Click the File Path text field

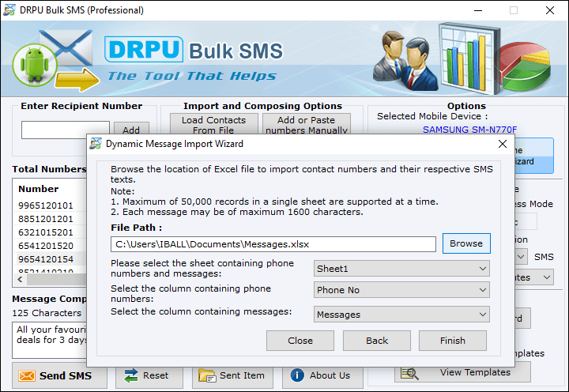[x=273, y=244]
